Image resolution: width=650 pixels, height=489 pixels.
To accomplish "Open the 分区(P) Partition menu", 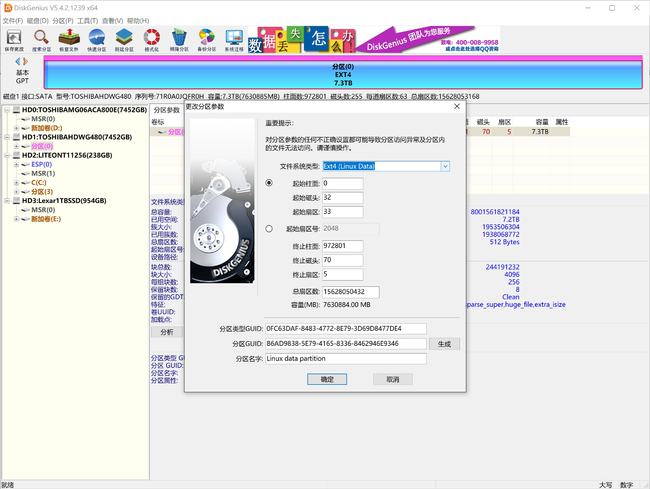I will click(x=63, y=21).
